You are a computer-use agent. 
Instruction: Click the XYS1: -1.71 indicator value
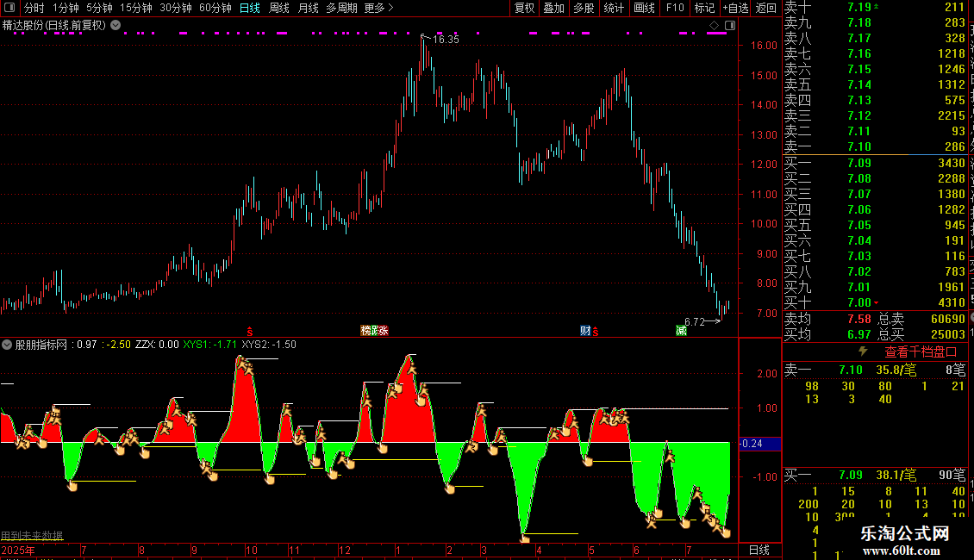click(x=210, y=345)
